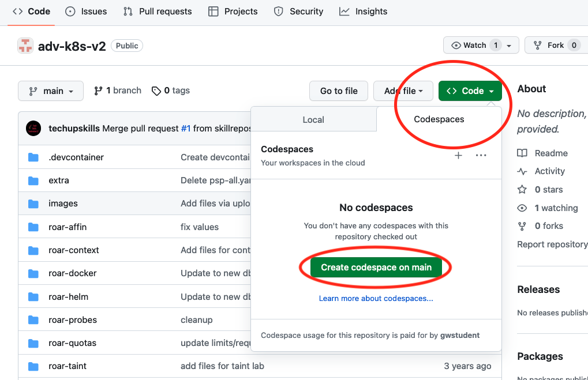Screen dimensions: 588x380
Task: Open the roar-helm folder
Action: pos(69,297)
